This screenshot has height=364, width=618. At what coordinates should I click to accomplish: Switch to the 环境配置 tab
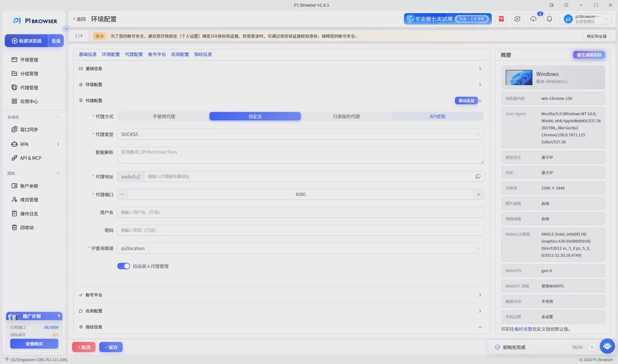(x=111, y=54)
